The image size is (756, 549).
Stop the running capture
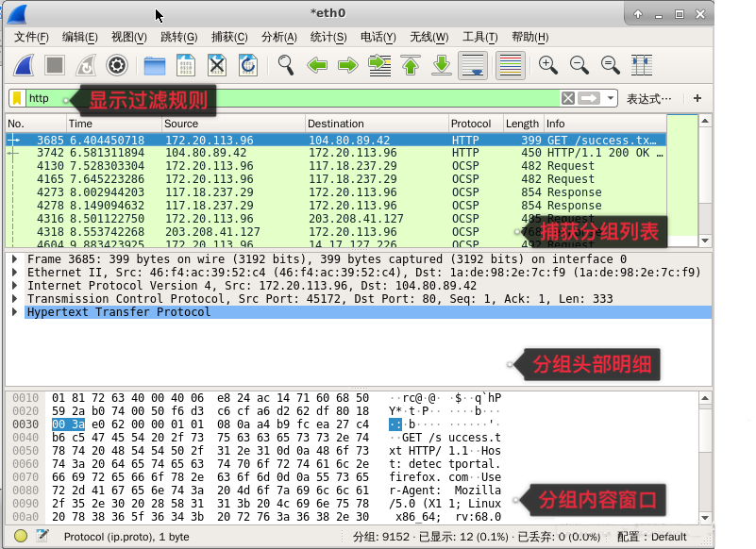coord(54,65)
